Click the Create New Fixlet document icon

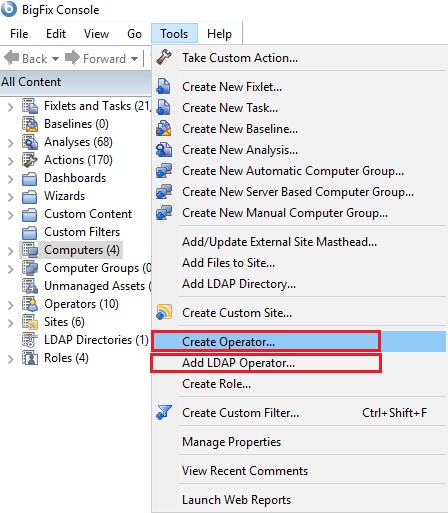coord(164,86)
